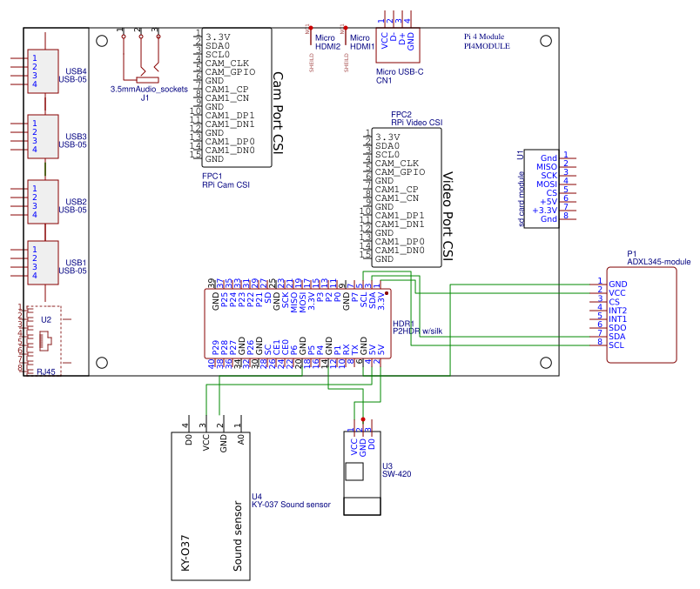Select the CN1 Micro USB-C connector box

[398, 45]
